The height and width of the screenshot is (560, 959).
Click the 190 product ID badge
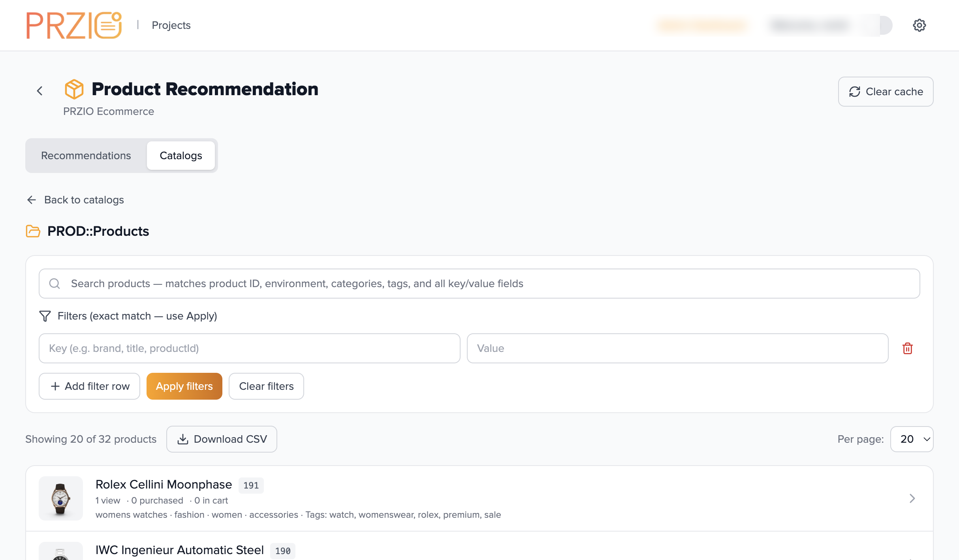(283, 551)
